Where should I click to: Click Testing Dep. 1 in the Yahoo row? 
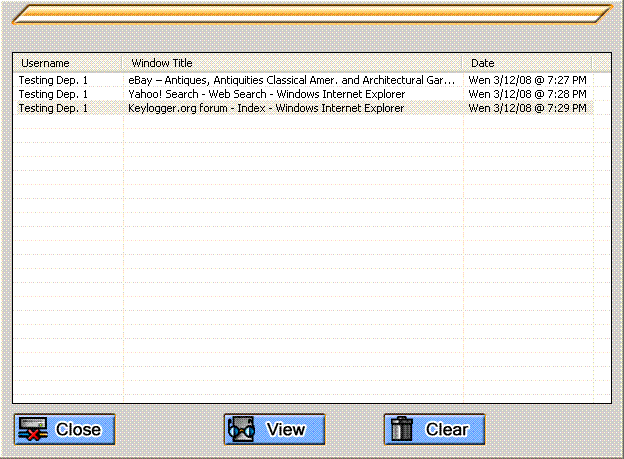(x=53, y=94)
